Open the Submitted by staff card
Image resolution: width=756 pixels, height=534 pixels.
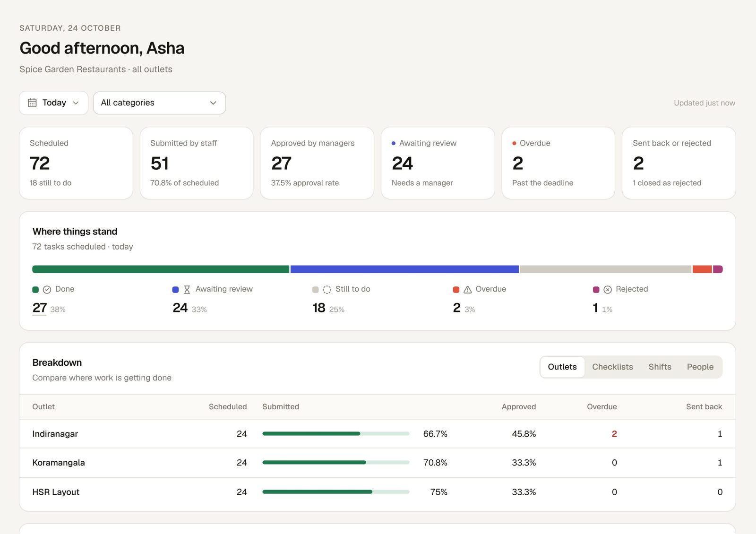[197, 163]
